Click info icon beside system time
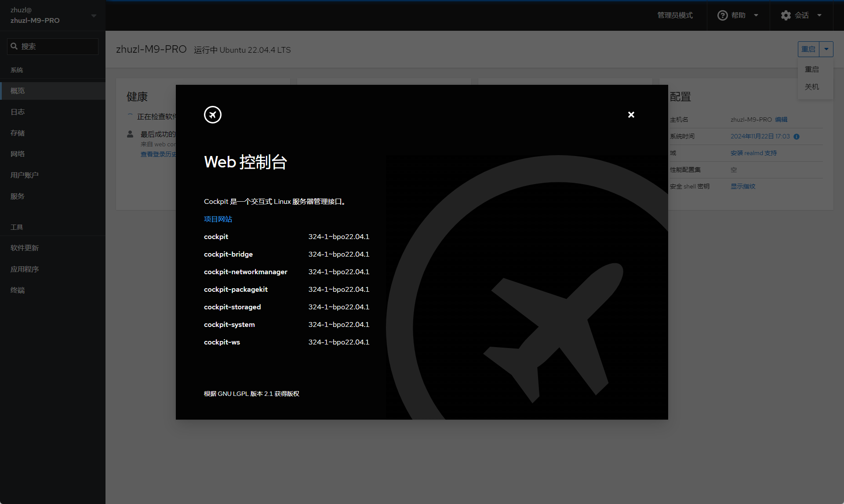Viewport: 844px width, 504px height. (797, 137)
